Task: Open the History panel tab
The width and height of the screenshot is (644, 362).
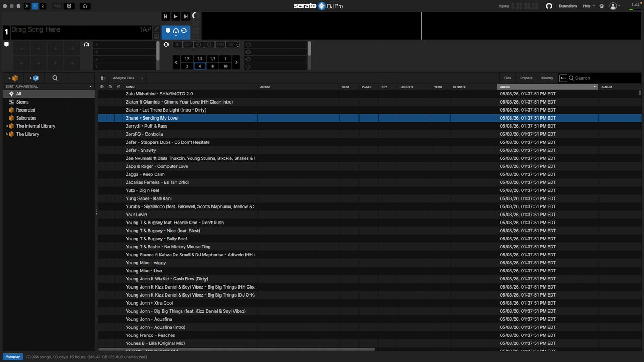Action: tap(547, 78)
